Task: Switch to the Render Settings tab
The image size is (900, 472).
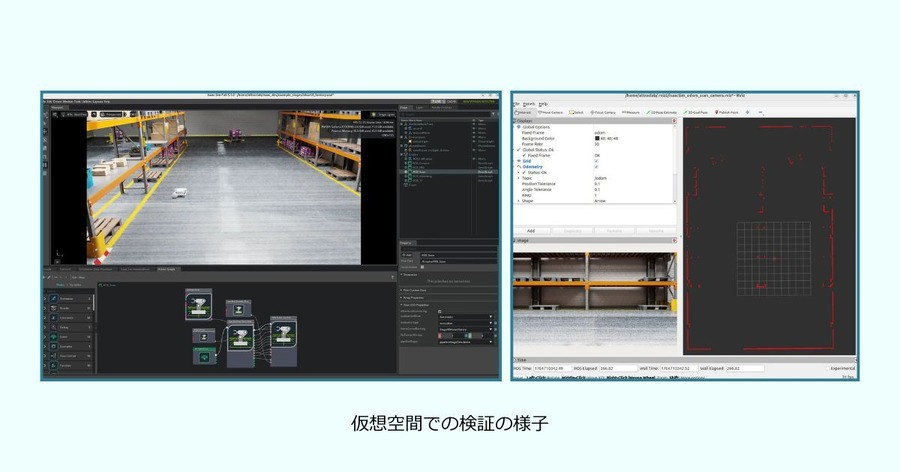Action: point(441,108)
